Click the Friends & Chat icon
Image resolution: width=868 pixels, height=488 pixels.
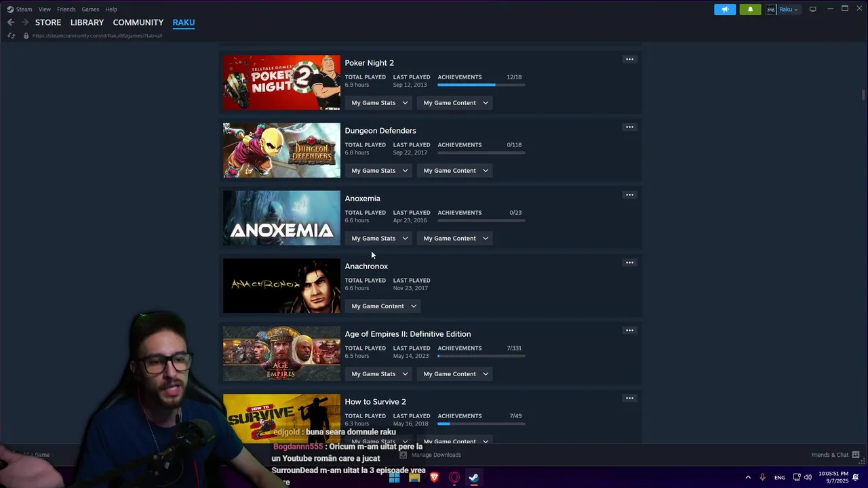point(856,455)
